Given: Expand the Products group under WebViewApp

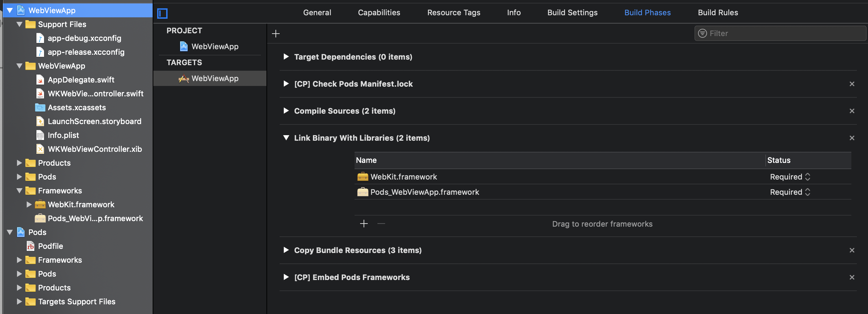Looking at the screenshot, I should coord(19,163).
